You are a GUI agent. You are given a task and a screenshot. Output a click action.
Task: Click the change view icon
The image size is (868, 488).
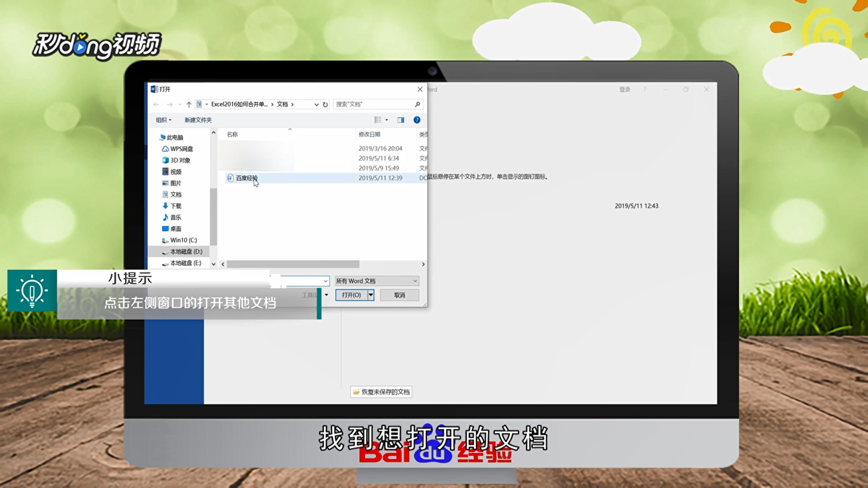coord(378,120)
